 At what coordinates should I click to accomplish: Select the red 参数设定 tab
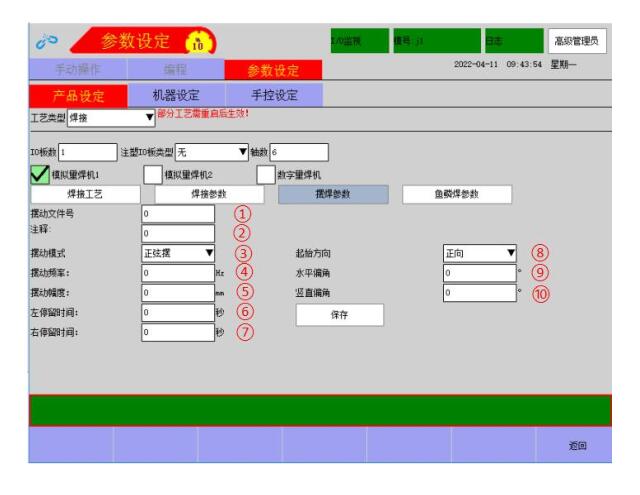[x=273, y=70]
